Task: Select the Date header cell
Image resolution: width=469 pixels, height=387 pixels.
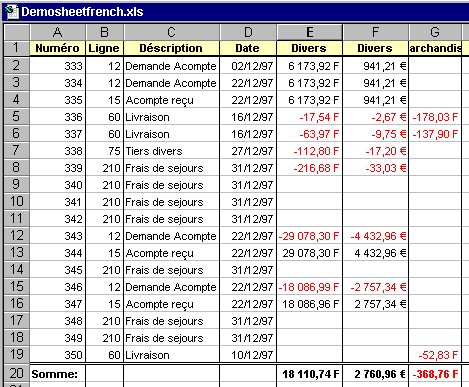Action: (x=248, y=48)
